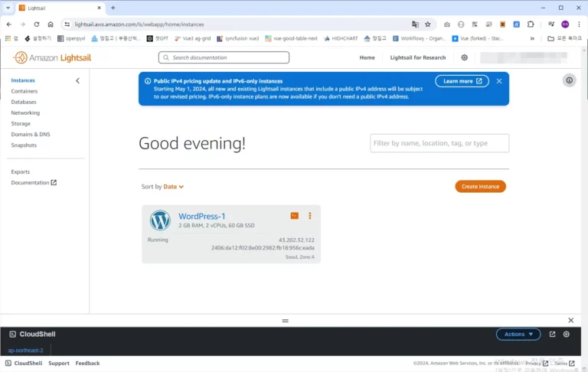Screen dimensions: 588x372
Task: Click the browser home icon
Action: (51, 24)
